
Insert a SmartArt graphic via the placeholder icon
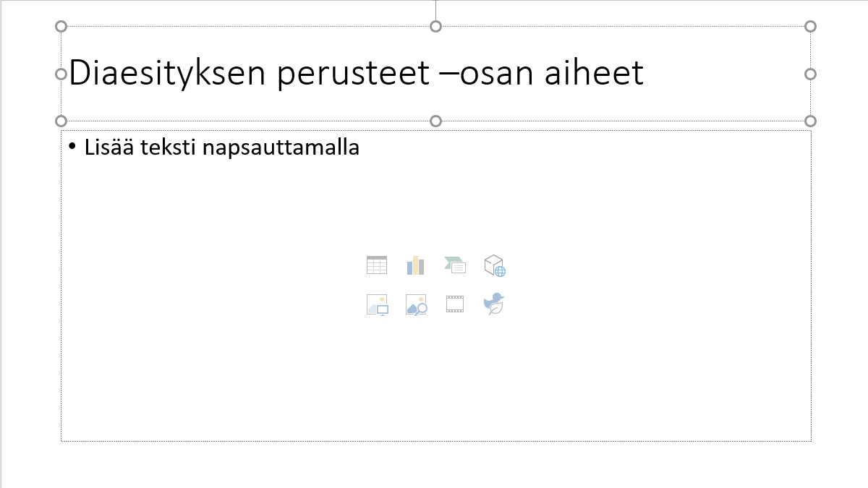pos(455,265)
